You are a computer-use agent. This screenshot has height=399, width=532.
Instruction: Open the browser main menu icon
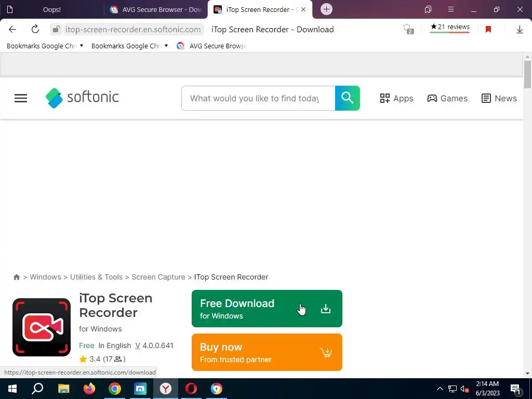tap(451, 9)
